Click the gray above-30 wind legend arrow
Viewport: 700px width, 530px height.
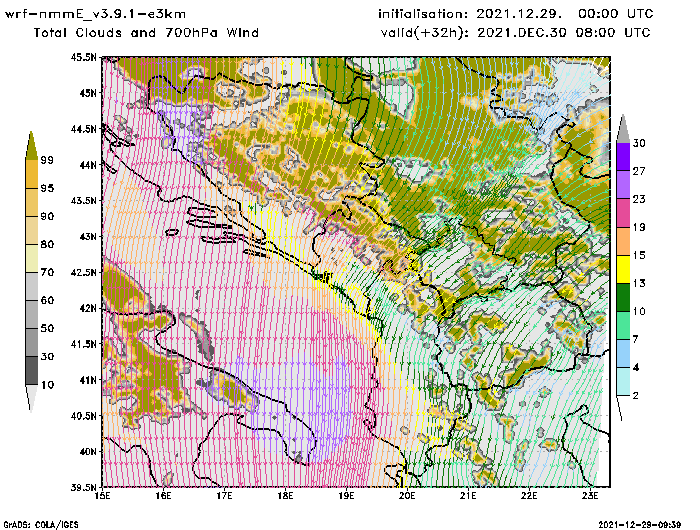pyautogui.click(x=623, y=129)
